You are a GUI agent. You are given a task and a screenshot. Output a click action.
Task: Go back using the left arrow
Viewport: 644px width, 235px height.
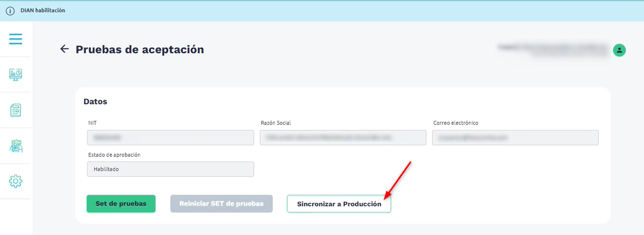pos(64,49)
